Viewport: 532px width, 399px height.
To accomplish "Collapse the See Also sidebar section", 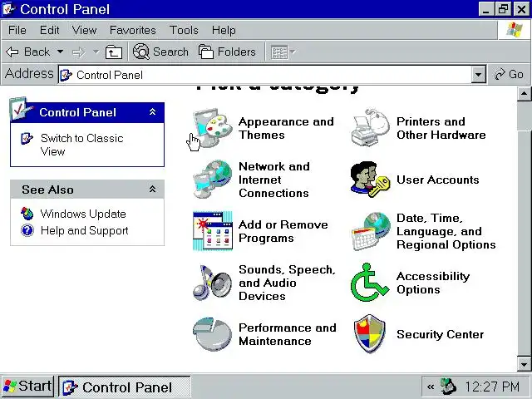I will (153, 190).
